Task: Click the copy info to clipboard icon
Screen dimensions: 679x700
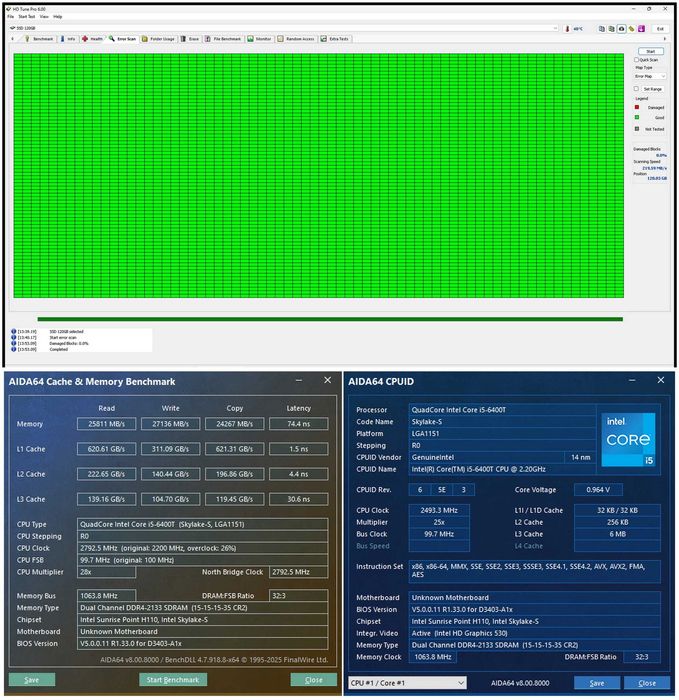Action: click(x=601, y=29)
